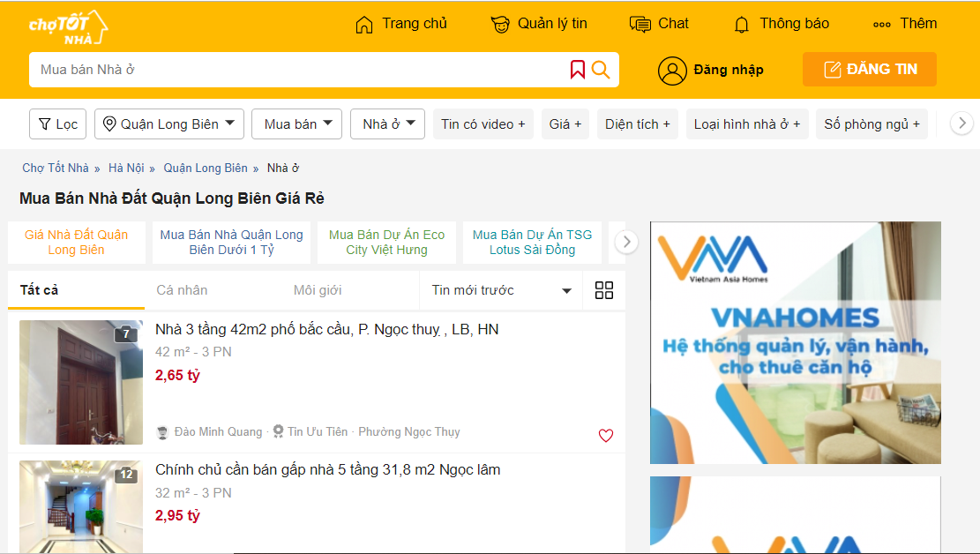Screen dimensions: 980x554
Task: Open Số phòng ngủ + filter
Action: tap(872, 124)
